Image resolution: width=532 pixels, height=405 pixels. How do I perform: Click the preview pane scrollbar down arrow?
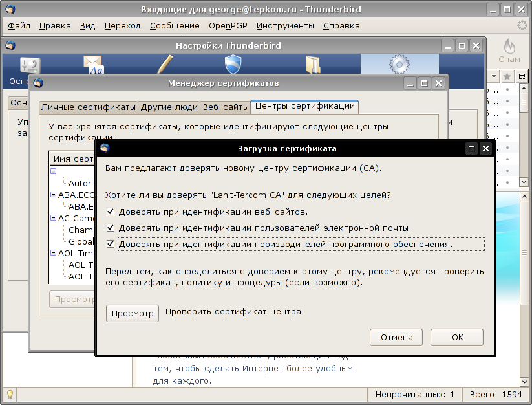524,382
